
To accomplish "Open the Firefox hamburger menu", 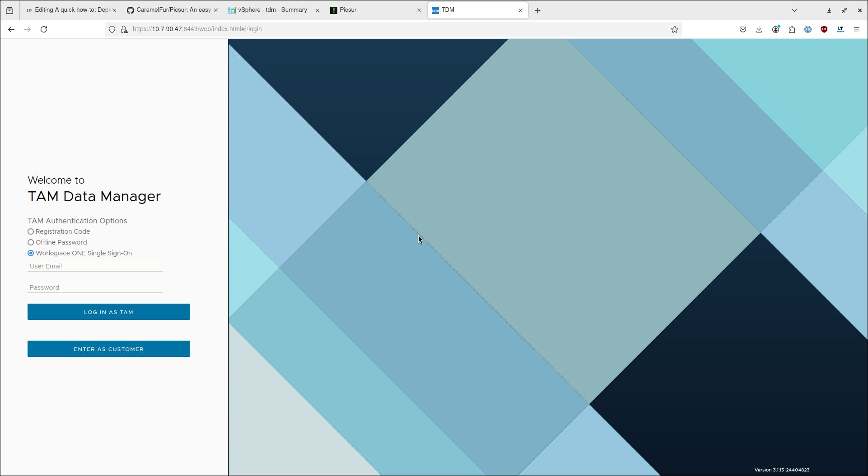I will pos(857,29).
